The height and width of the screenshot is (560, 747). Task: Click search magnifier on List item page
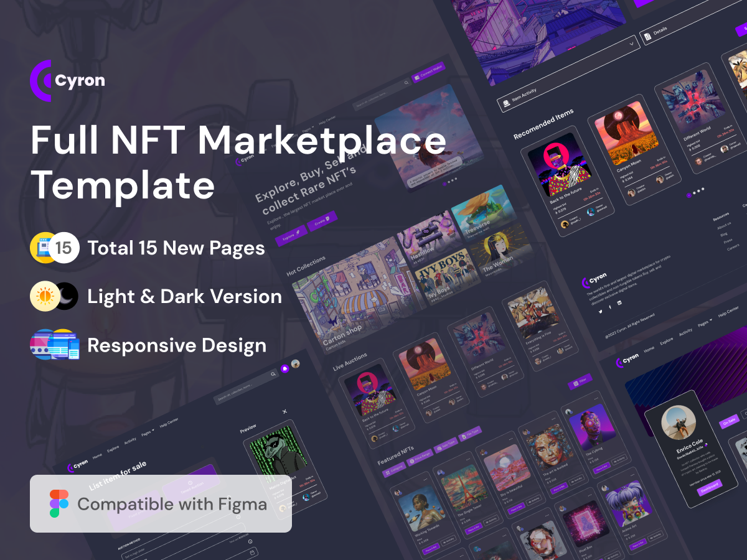point(272,374)
